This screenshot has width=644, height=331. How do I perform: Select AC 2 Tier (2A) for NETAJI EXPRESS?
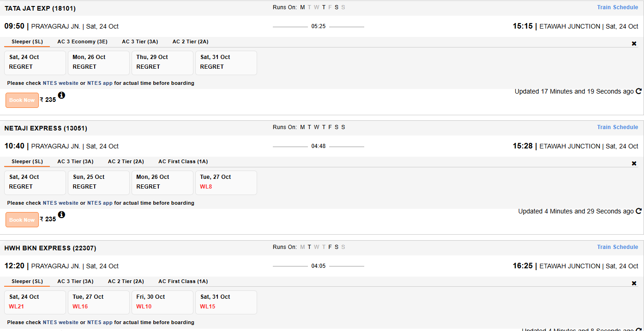126,162
